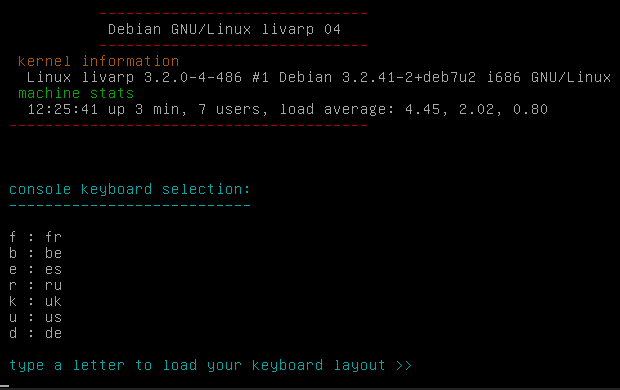Click the 'de' keyboard layout line

pyautogui.click(x=35, y=333)
